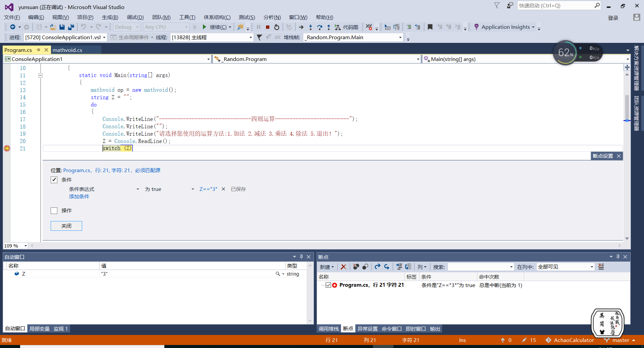Click the Step Over icon

[x=320, y=27]
